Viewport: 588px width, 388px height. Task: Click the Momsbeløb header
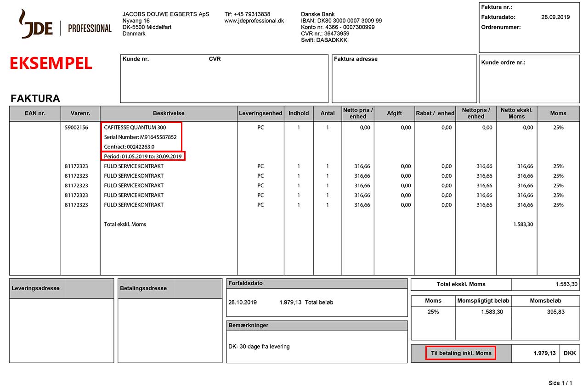coord(545,301)
